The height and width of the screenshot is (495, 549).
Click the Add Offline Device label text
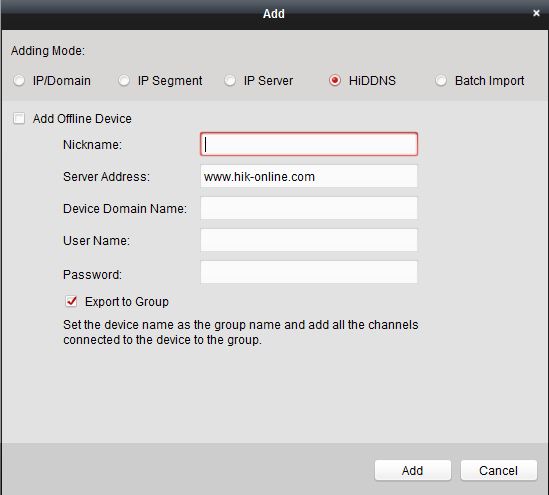pos(82,119)
